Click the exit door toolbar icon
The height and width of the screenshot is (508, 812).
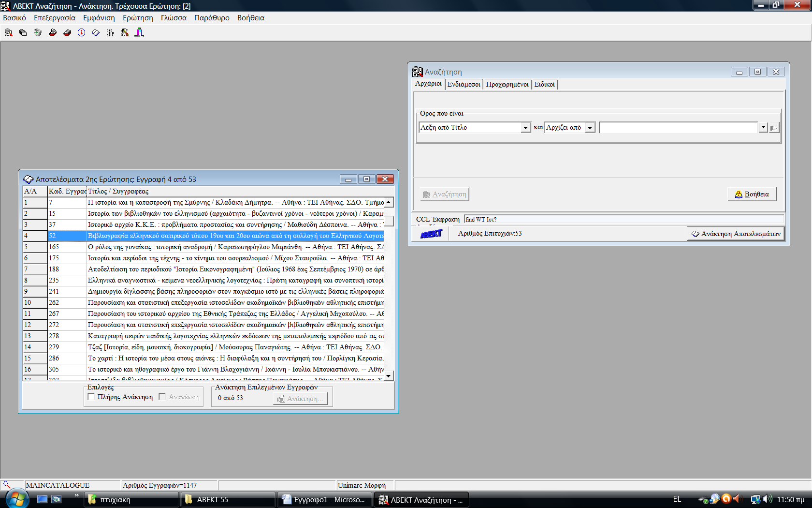click(x=139, y=32)
